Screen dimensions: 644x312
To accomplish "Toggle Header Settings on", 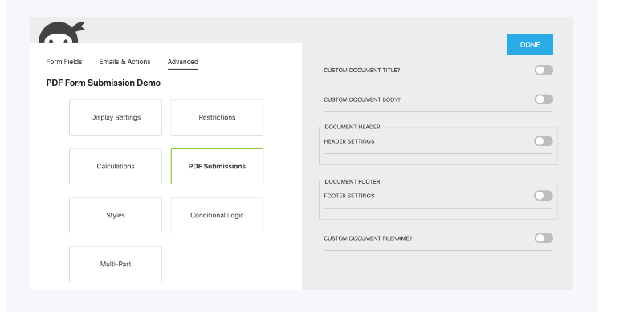I will coord(544,141).
